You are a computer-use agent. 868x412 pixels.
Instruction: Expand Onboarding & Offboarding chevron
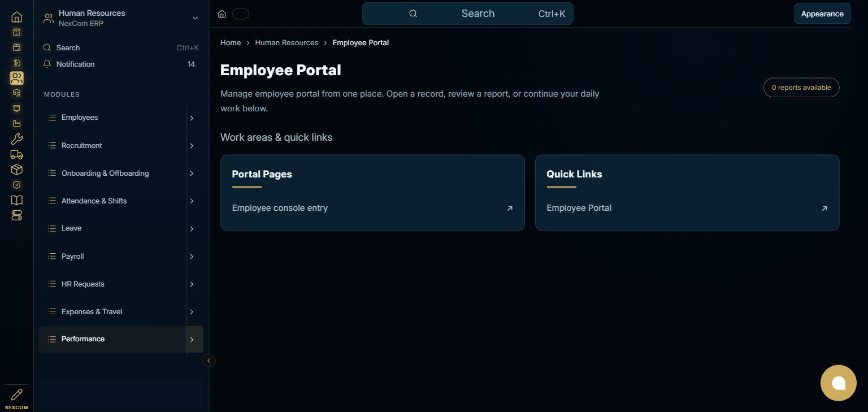[192, 174]
